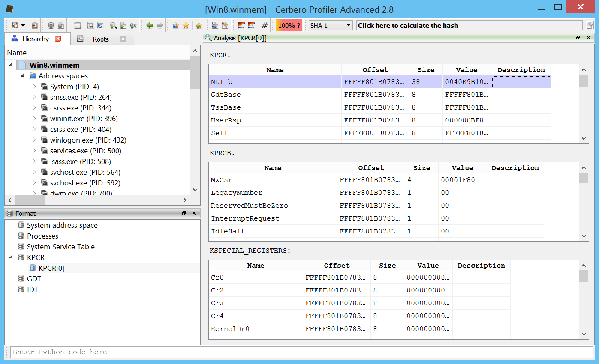This screenshot has height=364, width=599.
Task: Open settings via the gear icon
Action: (x=51, y=25)
